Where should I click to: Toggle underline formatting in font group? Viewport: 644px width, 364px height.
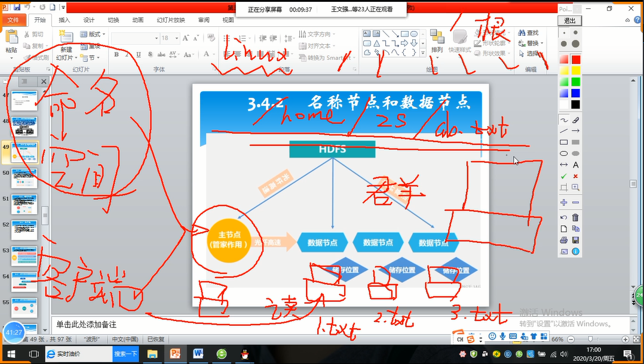coord(137,55)
